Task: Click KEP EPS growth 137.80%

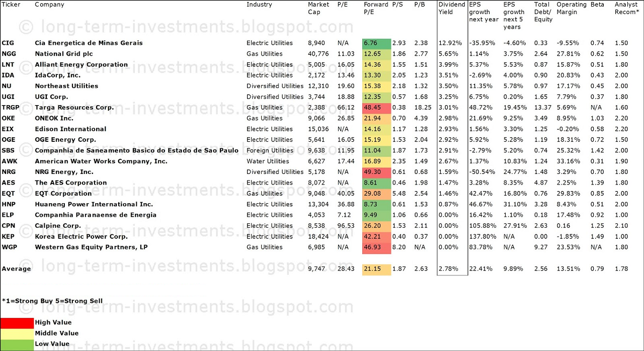Action: tap(481, 237)
